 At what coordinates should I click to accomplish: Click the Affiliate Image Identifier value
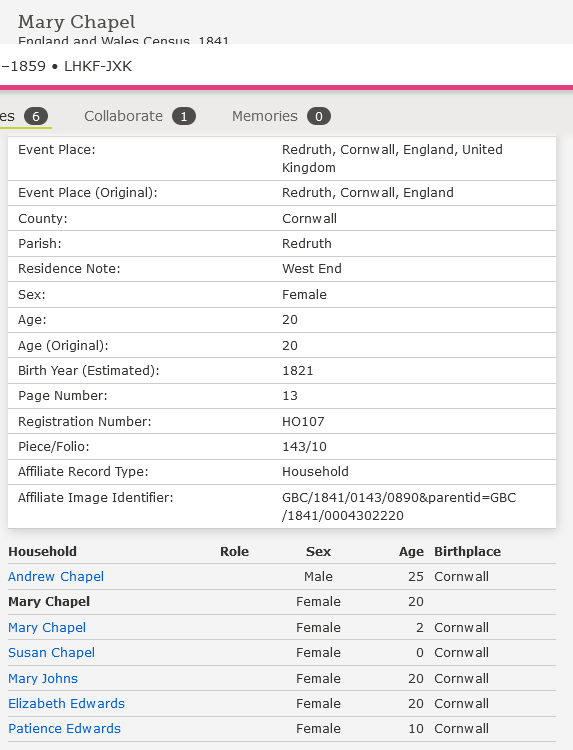point(399,507)
